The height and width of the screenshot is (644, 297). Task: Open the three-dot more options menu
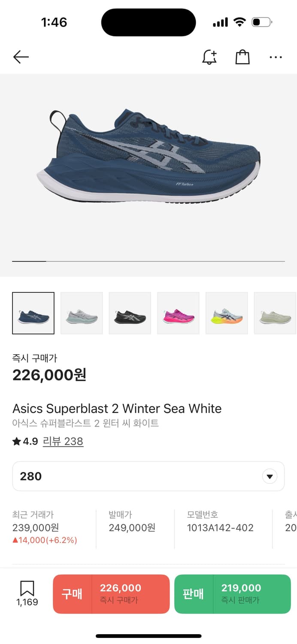pyautogui.click(x=276, y=57)
